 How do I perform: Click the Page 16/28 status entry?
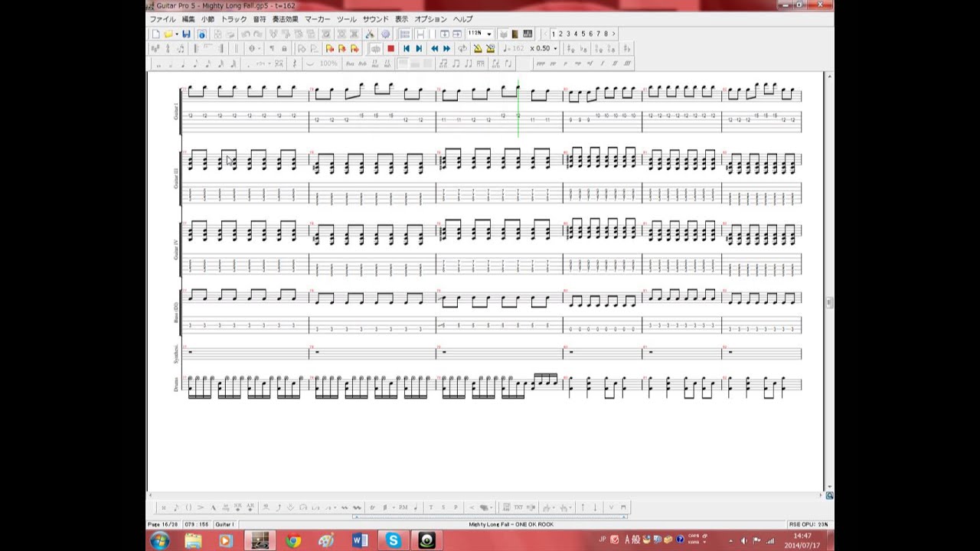[162, 524]
